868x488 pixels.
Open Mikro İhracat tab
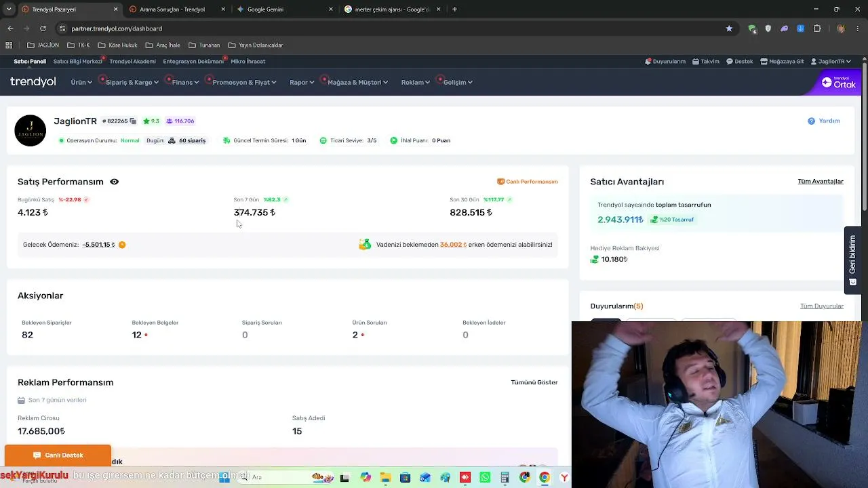pyautogui.click(x=248, y=62)
